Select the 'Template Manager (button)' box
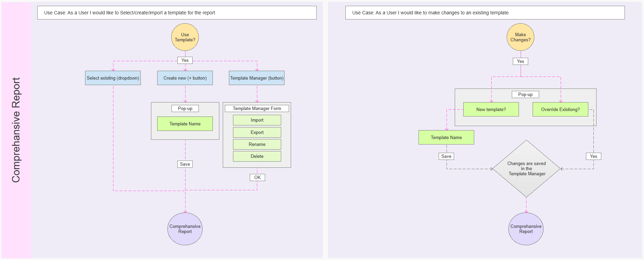Screen dimensions: 644x260 tap(257, 78)
